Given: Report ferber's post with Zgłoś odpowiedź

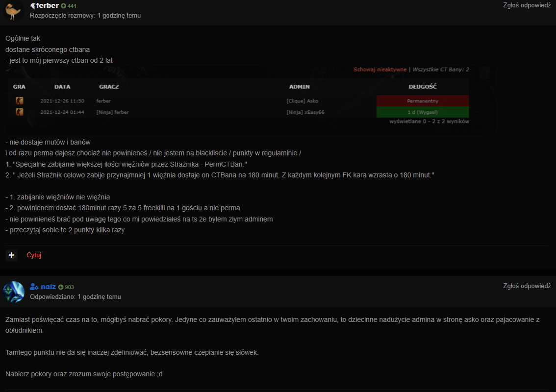Looking at the screenshot, I should pos(527,5).
